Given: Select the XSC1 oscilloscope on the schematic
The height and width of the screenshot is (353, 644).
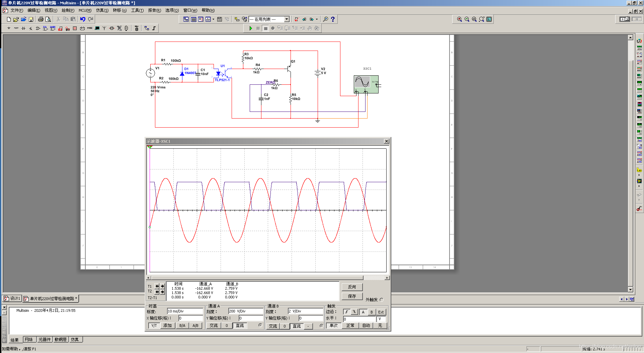Looking at the screenshot, I should pos(366,84).
